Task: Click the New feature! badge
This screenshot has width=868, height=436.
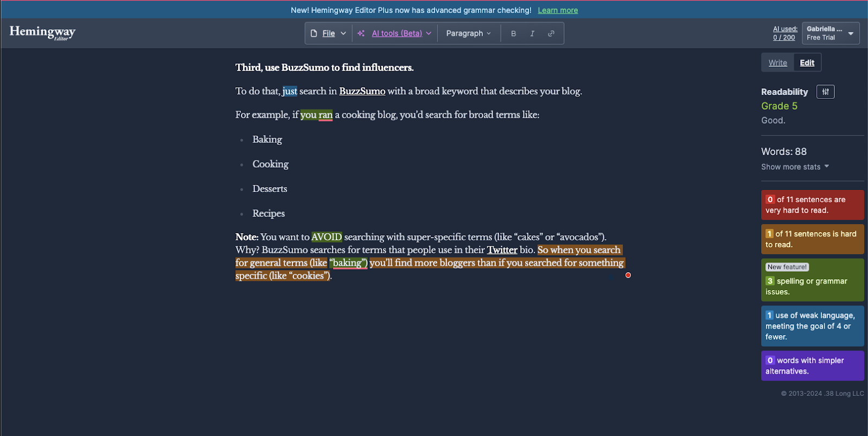Action: click(x=787, y=267)
